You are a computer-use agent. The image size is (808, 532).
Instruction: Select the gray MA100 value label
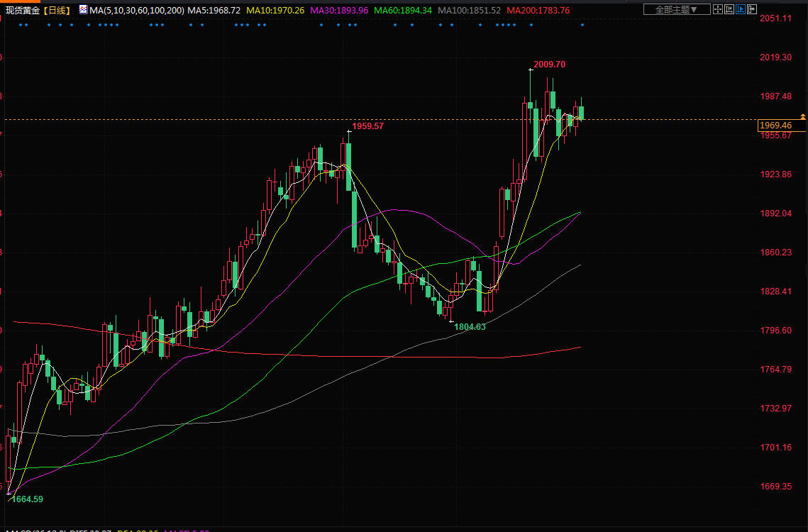(x=469, y=11)
